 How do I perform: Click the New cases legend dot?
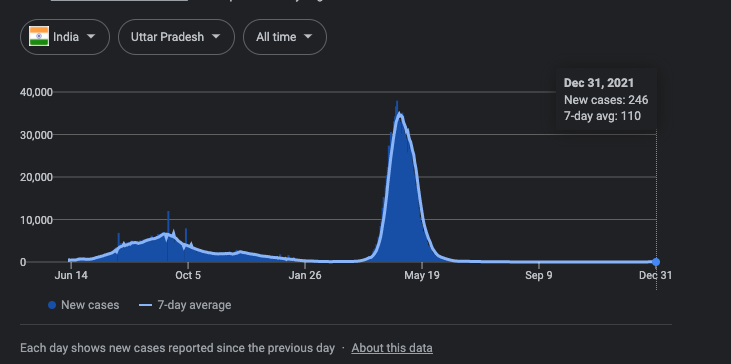(x=52, y=305)
